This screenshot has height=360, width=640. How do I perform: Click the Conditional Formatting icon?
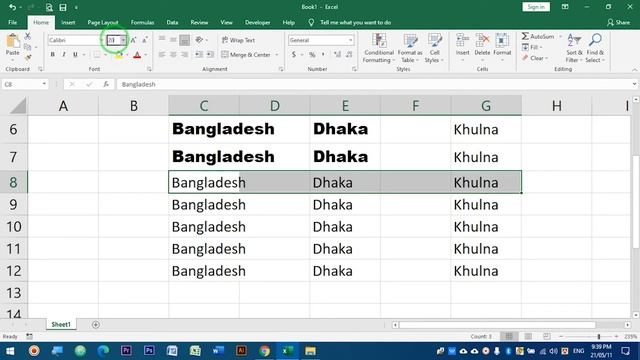(379, 41)
